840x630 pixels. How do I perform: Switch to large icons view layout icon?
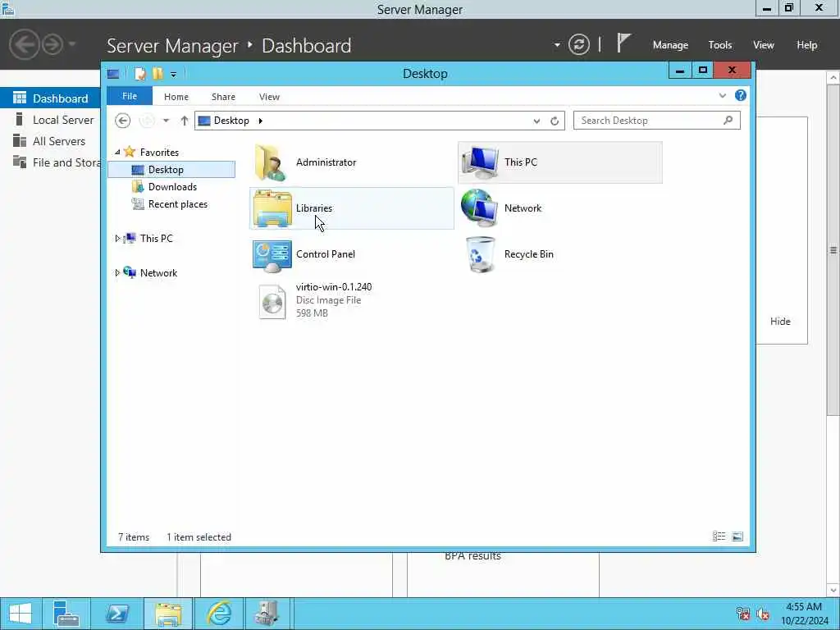(x=737, y=536)
